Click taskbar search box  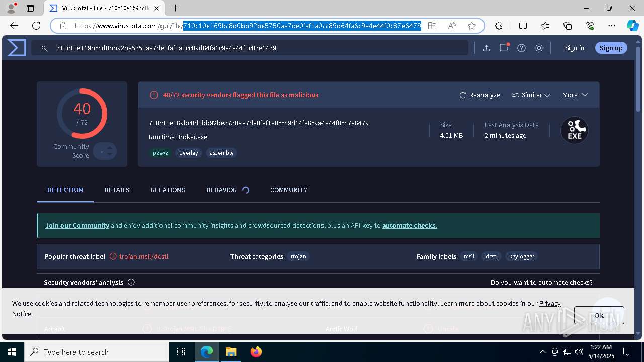tap(97, 352)
